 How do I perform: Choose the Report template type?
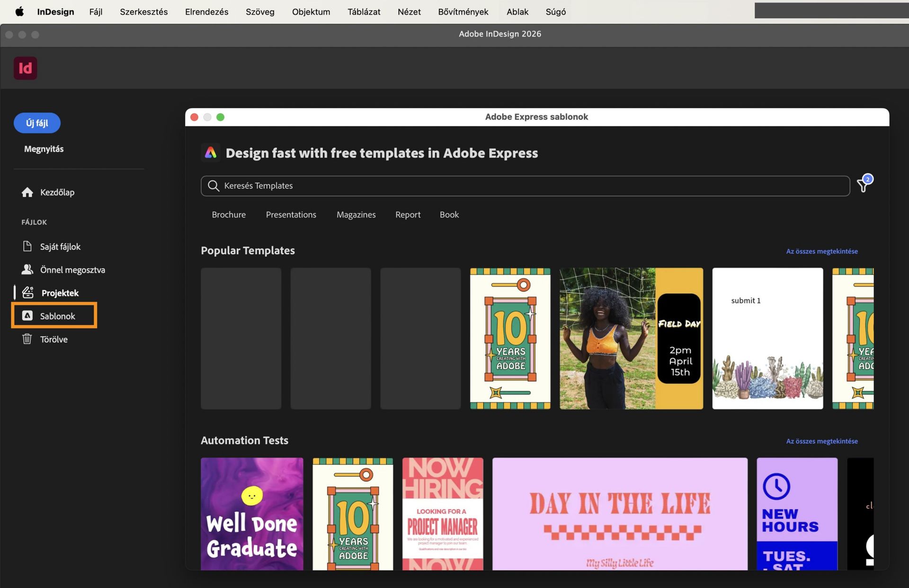tap(408, 214)
